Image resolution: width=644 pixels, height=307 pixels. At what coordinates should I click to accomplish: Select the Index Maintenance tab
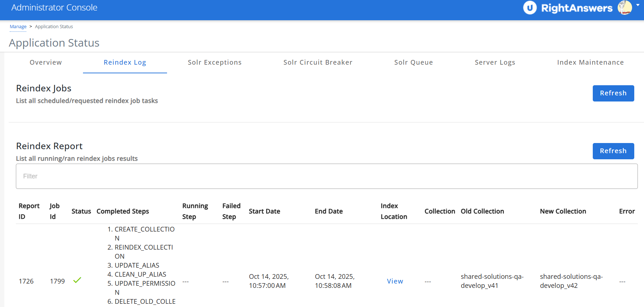pos(590,62)
